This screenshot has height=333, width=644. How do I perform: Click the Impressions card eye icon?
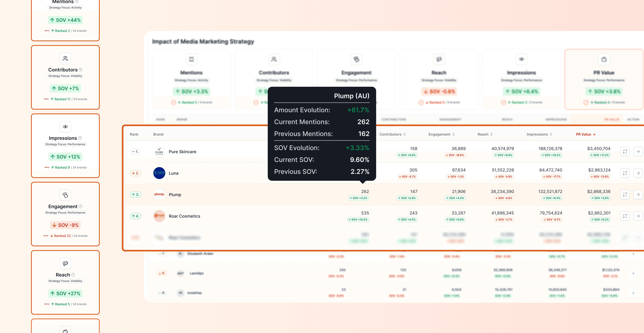pyautogui.click(x=65, y=127)
